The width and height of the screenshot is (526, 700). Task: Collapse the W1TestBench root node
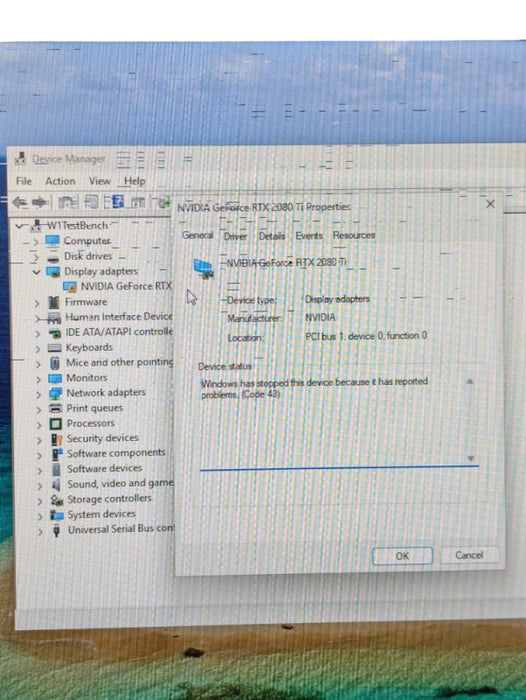(19, 226)
